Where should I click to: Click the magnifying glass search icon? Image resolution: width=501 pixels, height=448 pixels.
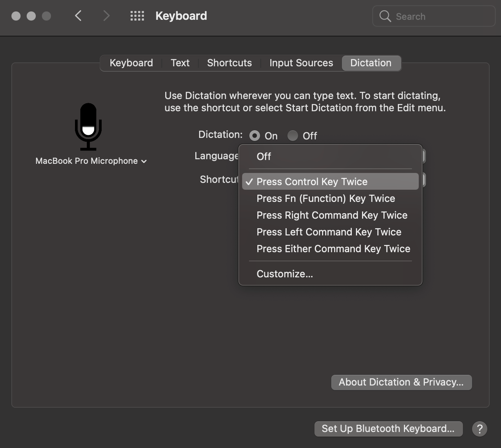[385, 16]
